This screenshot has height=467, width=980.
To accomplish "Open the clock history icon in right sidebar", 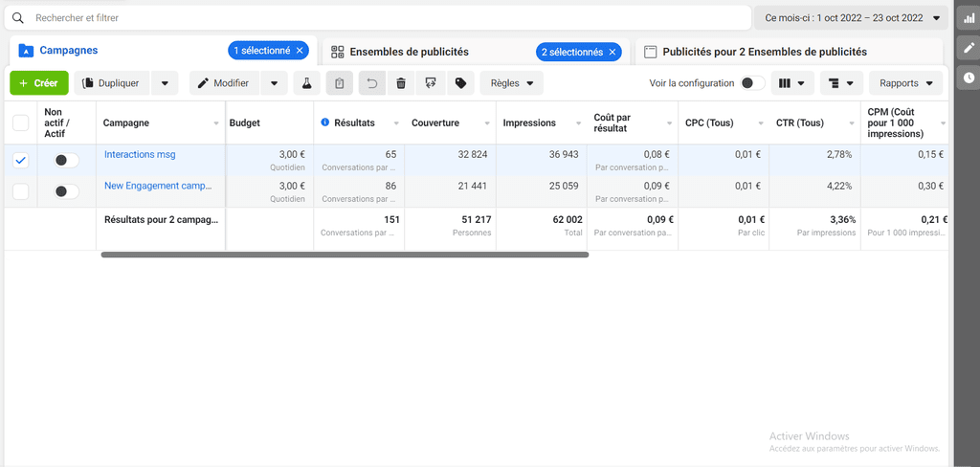I will [x=969, y=78].
